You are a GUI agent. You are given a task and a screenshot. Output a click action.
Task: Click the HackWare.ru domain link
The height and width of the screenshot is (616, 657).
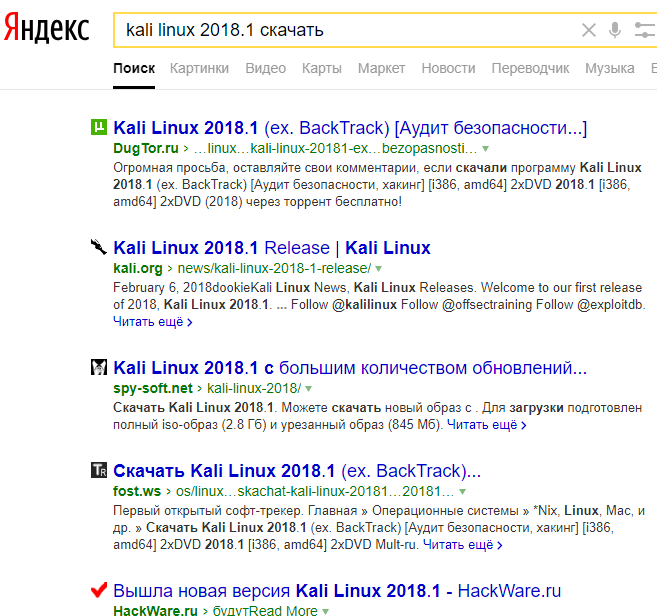pos(155,610)
